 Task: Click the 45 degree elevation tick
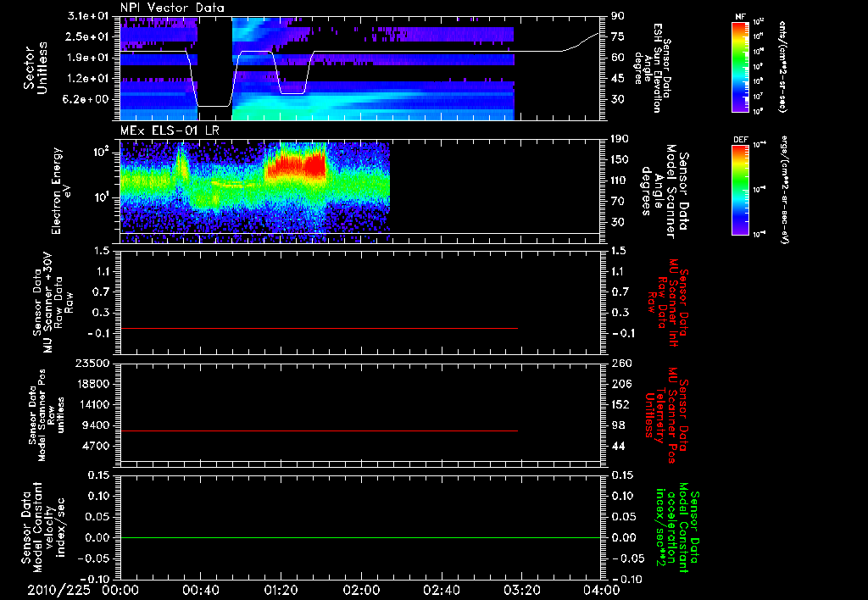tap(618, 79)
